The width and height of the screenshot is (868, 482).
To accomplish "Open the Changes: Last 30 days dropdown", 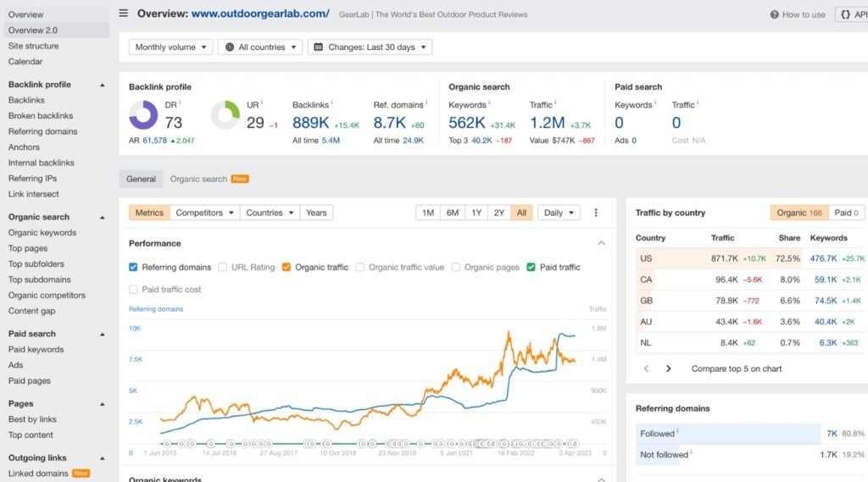I will [370, 47].
